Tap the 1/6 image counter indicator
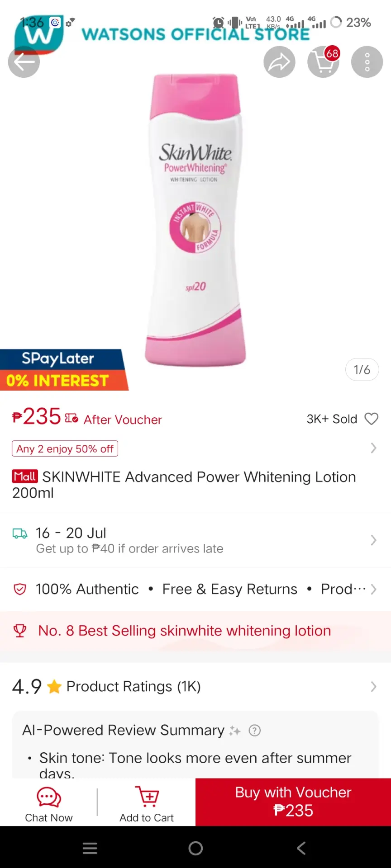The height and width of the screenshot is (868, 391). 362,370
